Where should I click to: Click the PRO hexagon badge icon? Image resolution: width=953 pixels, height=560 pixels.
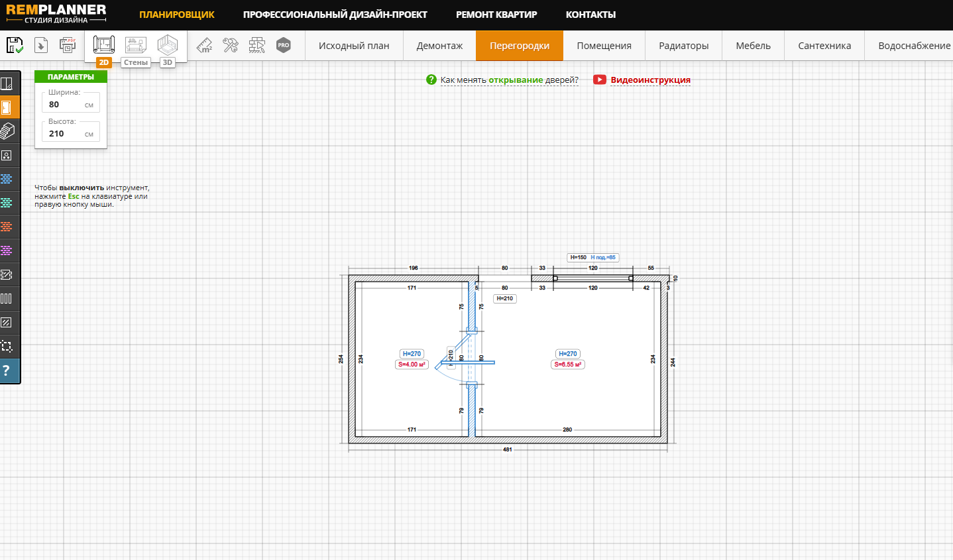[x=284, y=45]
